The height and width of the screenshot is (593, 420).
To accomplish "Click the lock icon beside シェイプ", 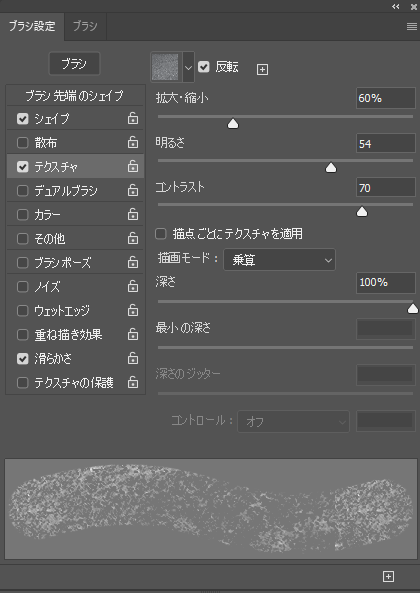I will (x=133, y=118).
